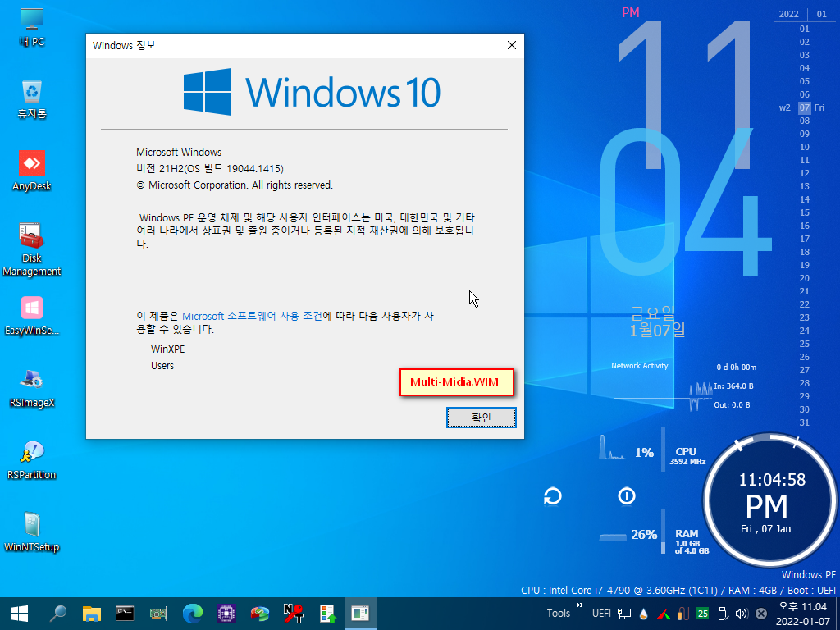This screenshot has height=630, width=840.
Task: Expand the Tools toolbar chevron
Action: [580, 605]
